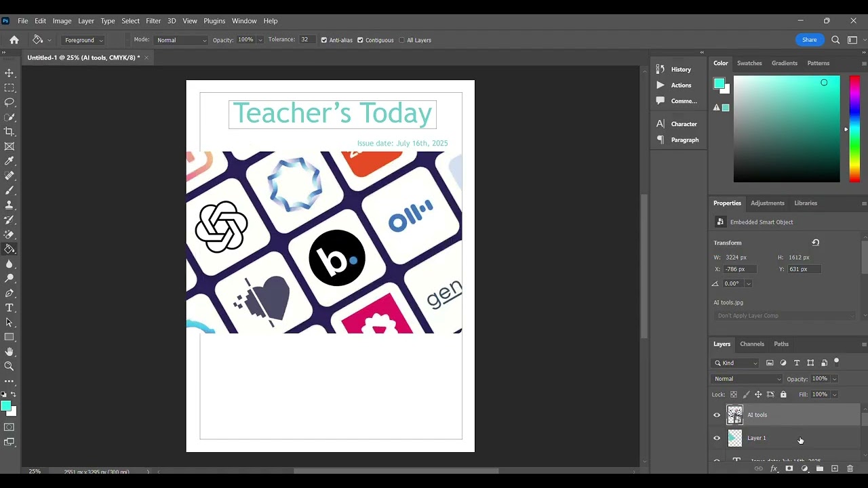The height and width of the screenshot is (488, 868).
Task: Reset transform icon in Properties panel
Action: pos(816,243)
